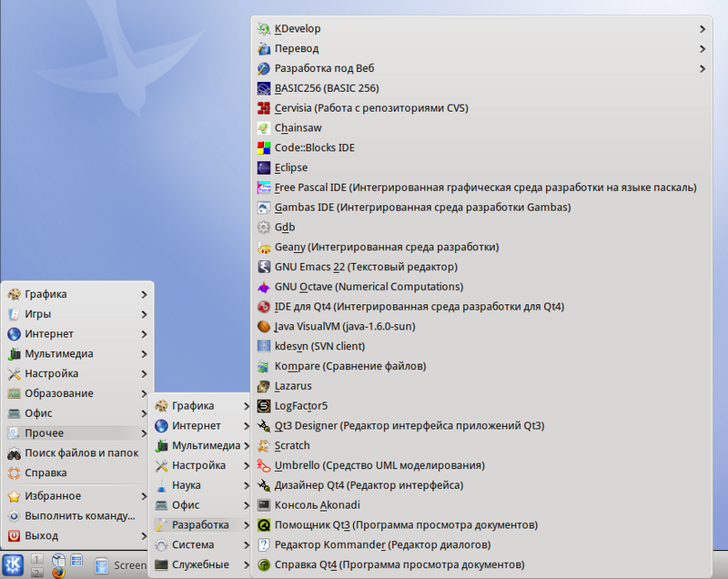Screen dimensions: 728x579
Task: Click the LogFactor5 icon
Action: pos(264,406)
